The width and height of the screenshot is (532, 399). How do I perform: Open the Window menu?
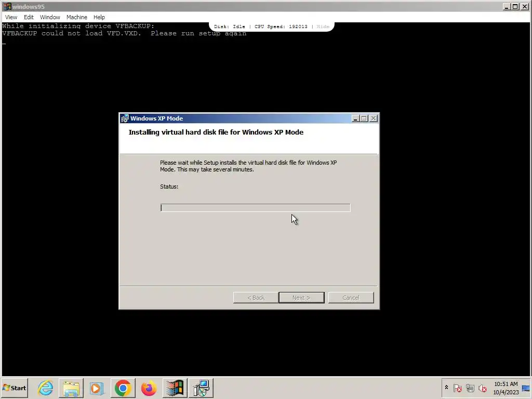click(50, 17)
